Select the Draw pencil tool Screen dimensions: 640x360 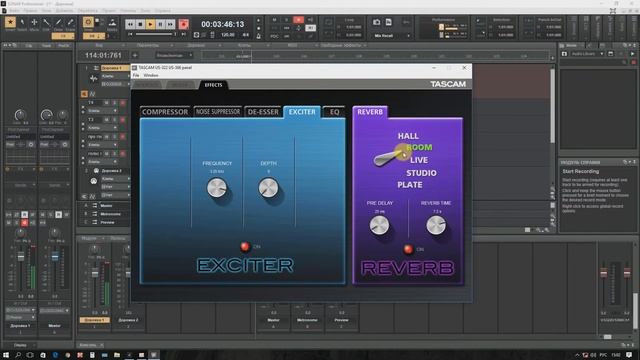(58, 22)
